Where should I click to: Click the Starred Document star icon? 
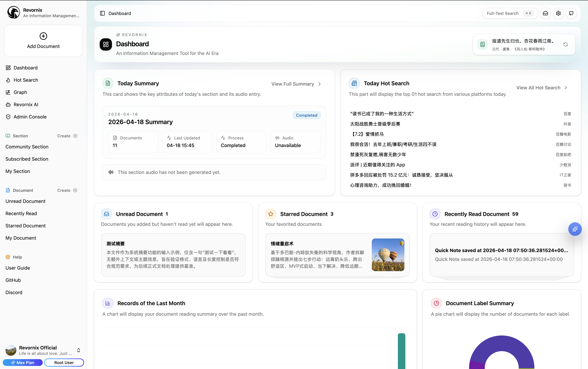(x=271, y=214)
